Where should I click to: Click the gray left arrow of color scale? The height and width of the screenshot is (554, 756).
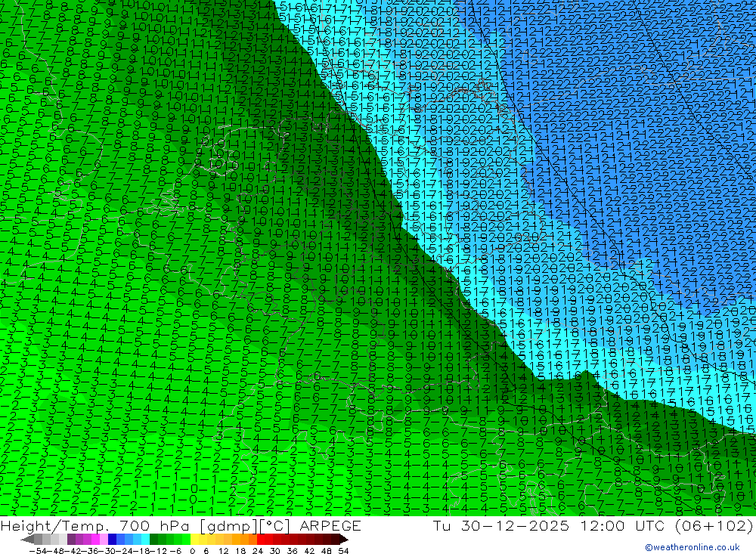(27, 540)
